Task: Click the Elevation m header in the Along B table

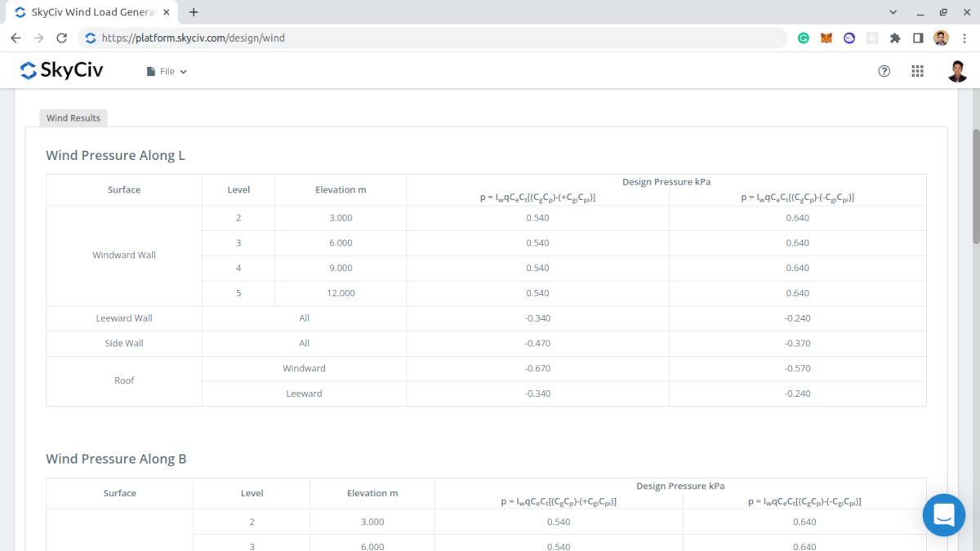Action: pyautogui.click(x=372, y=493)
